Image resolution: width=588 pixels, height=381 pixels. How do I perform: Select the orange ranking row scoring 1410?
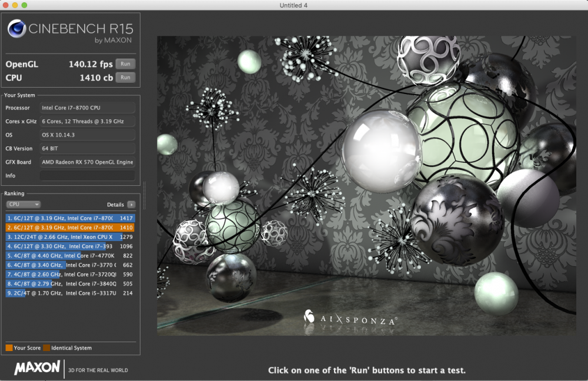click(70, 228)
